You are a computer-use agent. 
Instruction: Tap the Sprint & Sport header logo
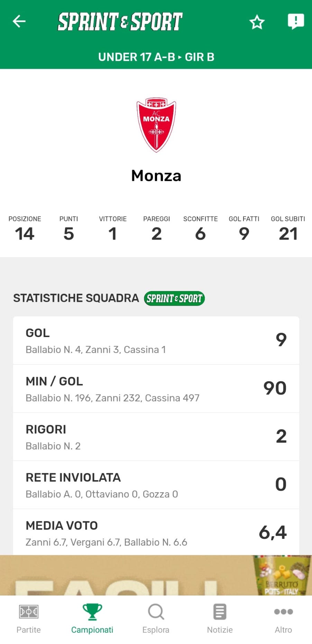[120, 22]
